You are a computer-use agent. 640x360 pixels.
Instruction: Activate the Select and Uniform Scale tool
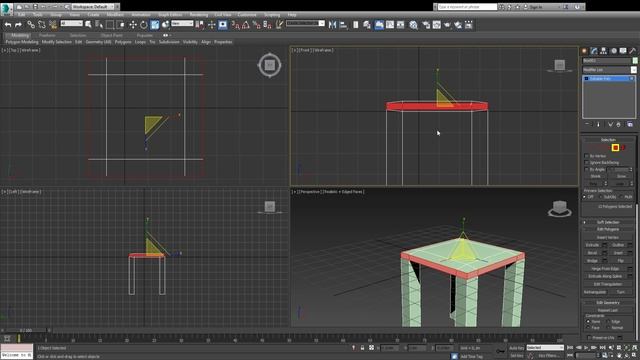pyautogui.click(x=155, y=25)
